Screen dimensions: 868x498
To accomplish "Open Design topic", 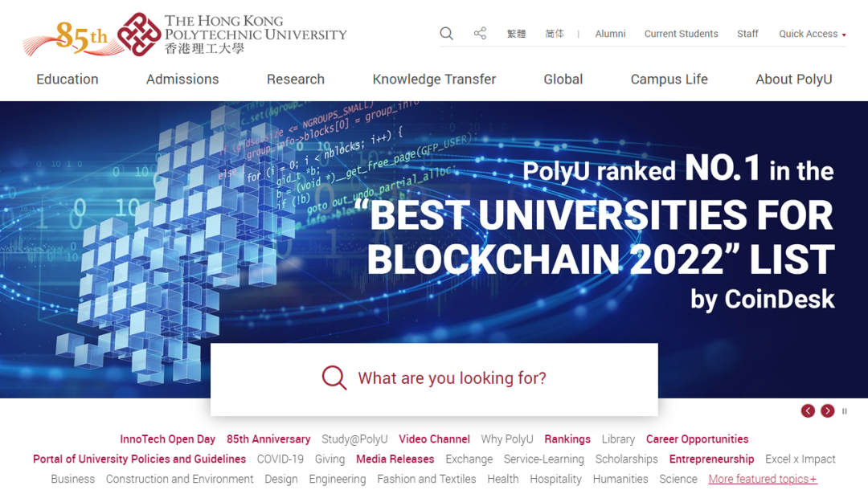I will click(x=280, y=480).
